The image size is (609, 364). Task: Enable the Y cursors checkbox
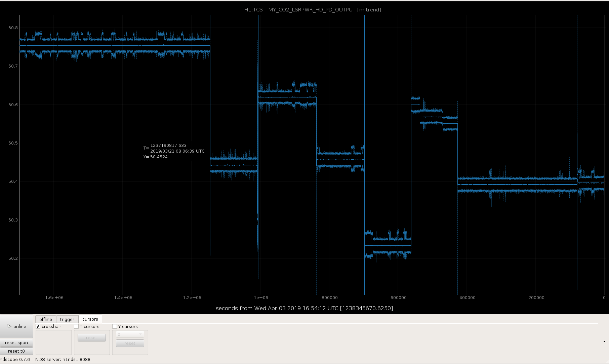point(115,326)
